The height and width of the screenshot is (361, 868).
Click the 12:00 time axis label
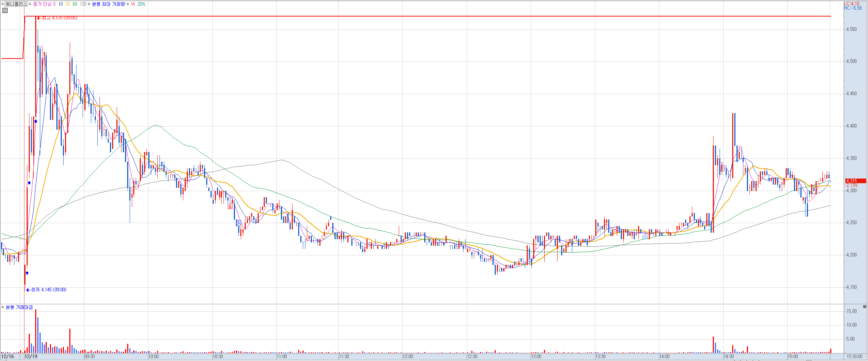[408, 357]
